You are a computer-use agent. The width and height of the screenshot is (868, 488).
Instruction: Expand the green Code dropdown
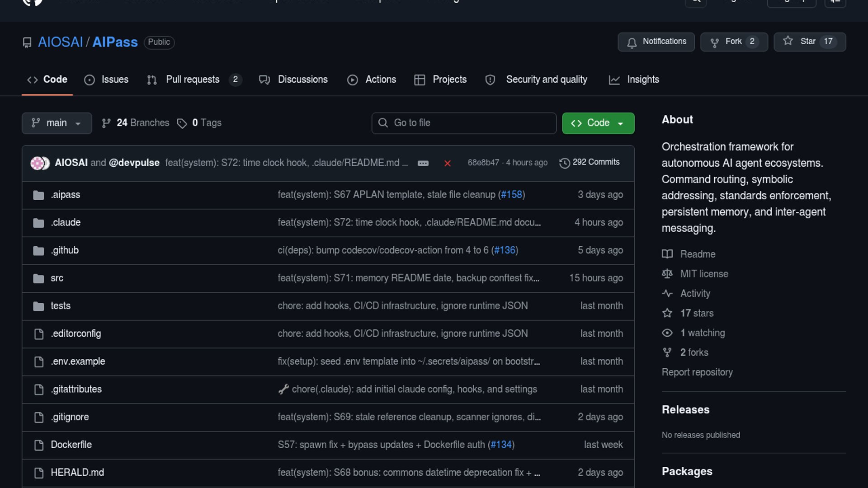pyautogui.click(x=598, y=123)
